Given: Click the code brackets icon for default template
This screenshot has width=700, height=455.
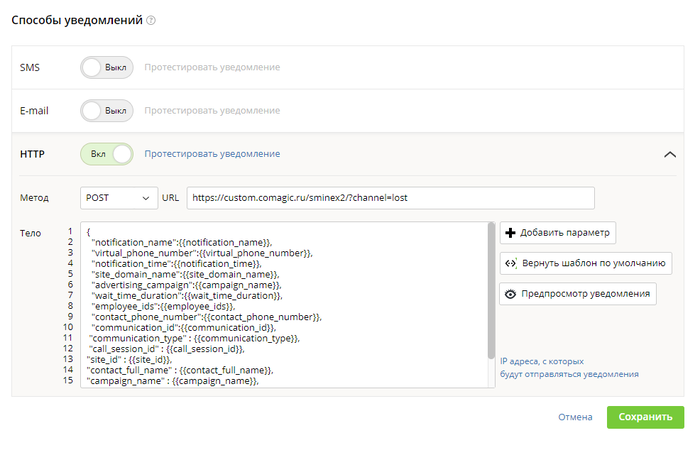Looking at the screenshot, I should [511, 263].
